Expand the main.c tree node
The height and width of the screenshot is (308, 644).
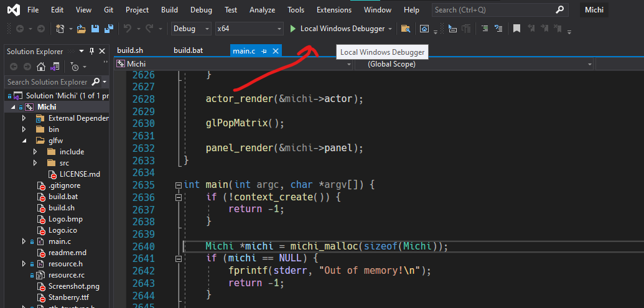coord(24,241)
